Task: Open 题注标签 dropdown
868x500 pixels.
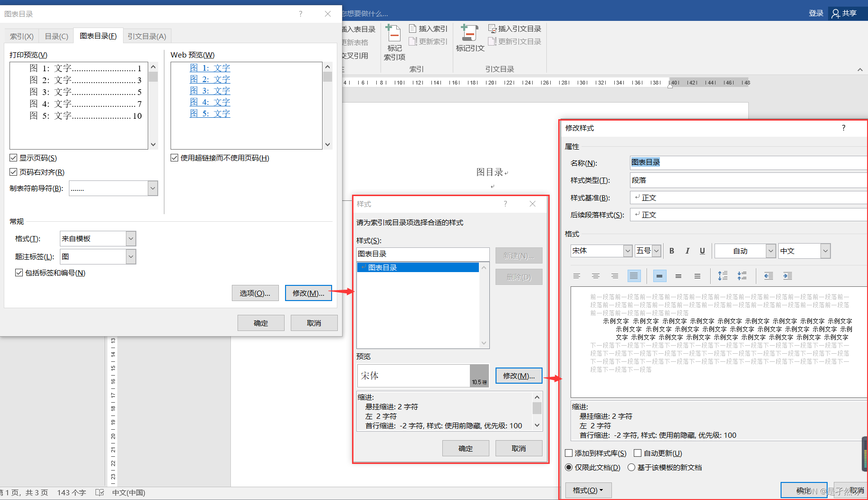Action: 131,257
